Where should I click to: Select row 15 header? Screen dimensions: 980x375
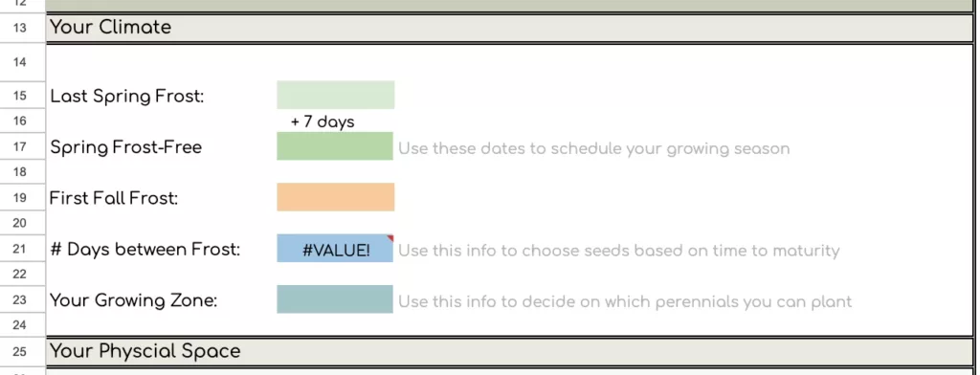click(x=19, y=96)
